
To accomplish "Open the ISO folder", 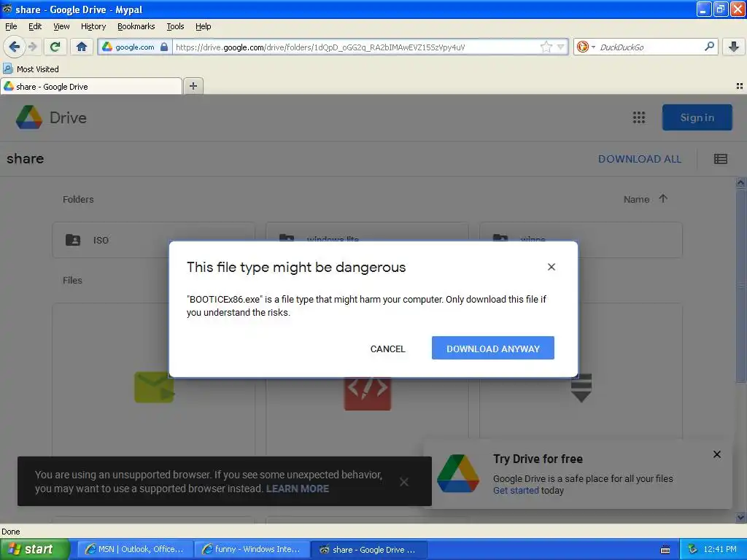I will click(153, 240).
